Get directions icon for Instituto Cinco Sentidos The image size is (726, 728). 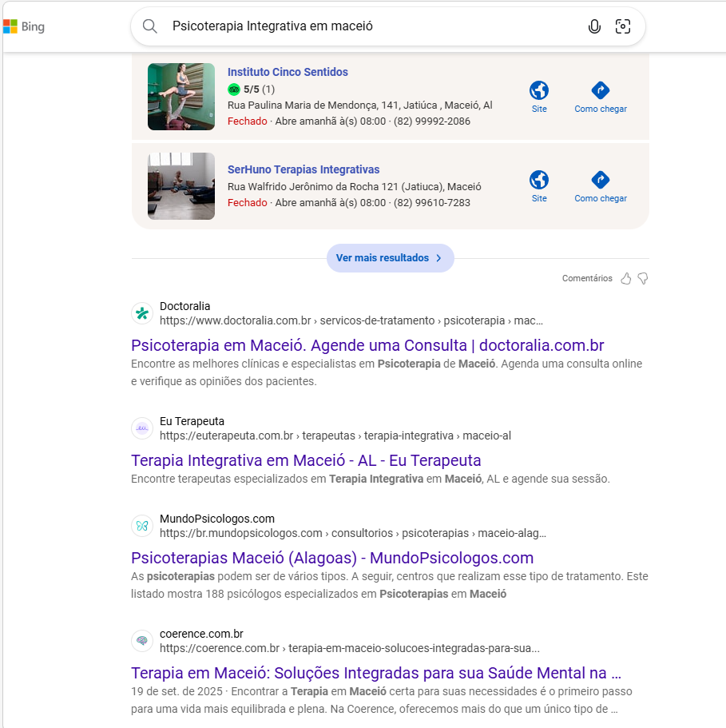tap(601, 90)
